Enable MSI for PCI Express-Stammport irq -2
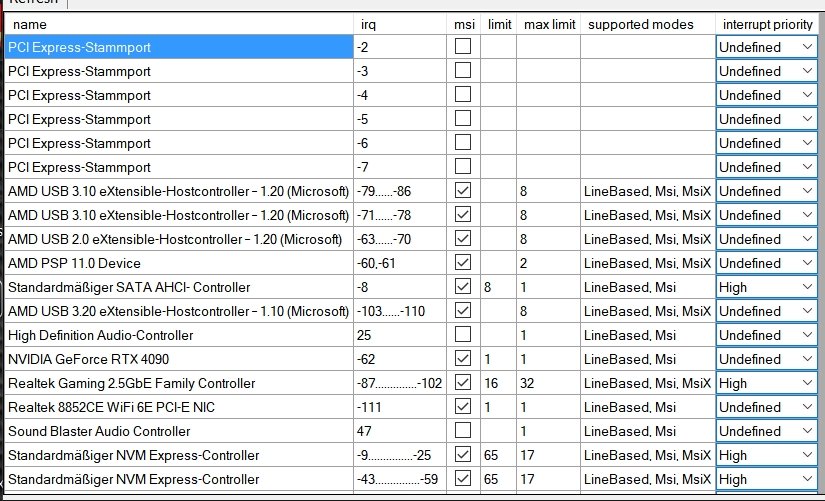This screenshot has height=501, width=825. tap(463, 47)
